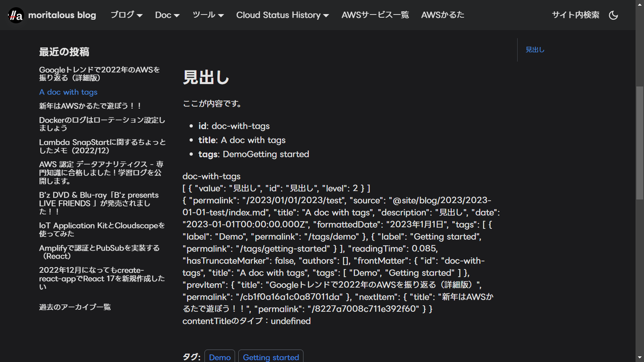Expand the ブログ dropdown menu
This screenshot has height=362, width=644.
(x=126, y=15)
